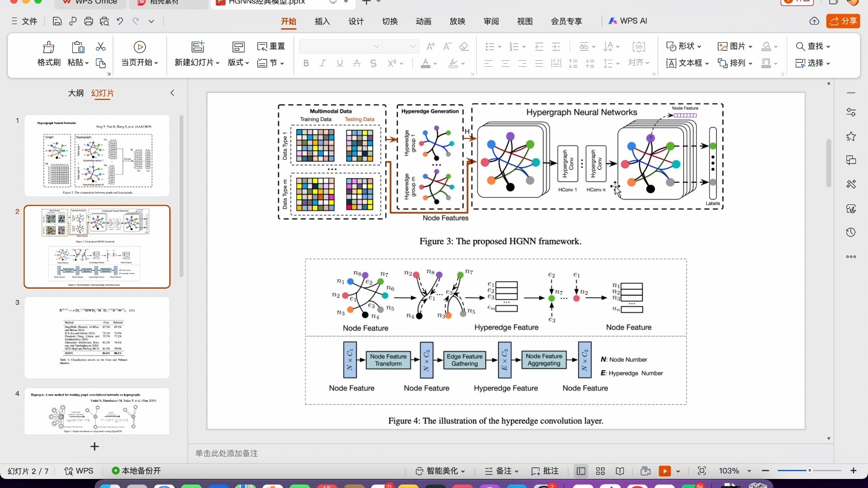Click the Comments button in status bar

(545, 471)
